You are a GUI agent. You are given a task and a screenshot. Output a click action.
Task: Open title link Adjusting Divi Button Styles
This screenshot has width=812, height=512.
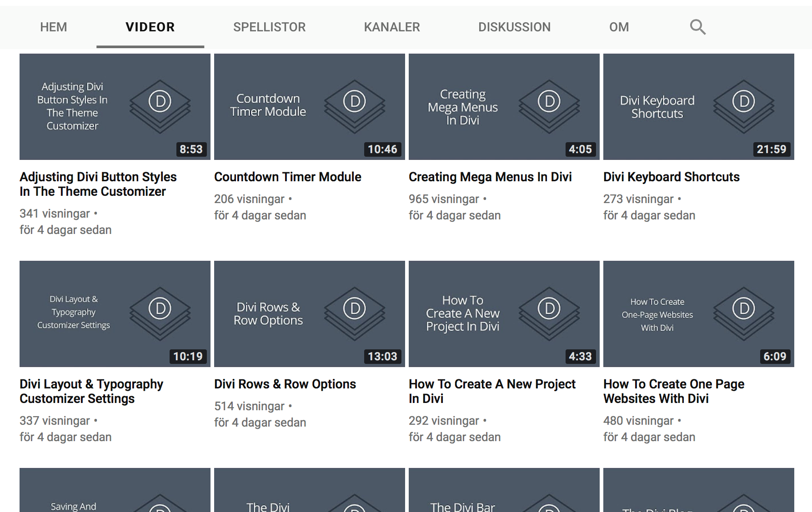[98, 184]
